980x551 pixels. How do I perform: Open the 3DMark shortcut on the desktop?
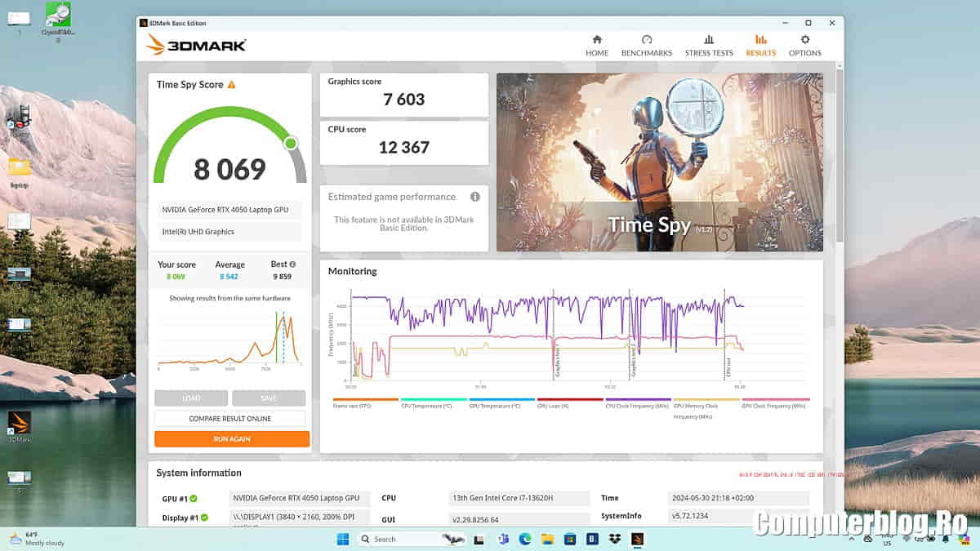pos(19,423)
